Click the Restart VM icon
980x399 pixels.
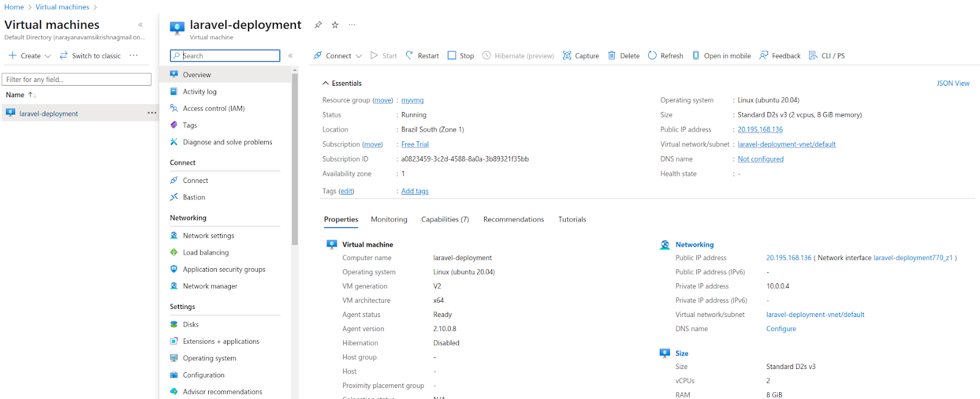[x=410, y=55]
